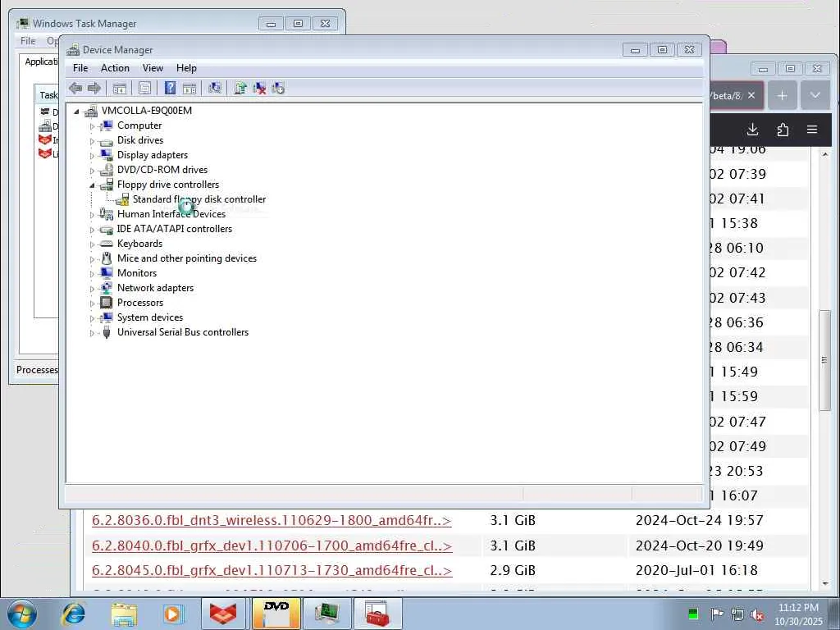Open browser downloads icon
Viewport: 840px width, 630px height.
[753, 129]
